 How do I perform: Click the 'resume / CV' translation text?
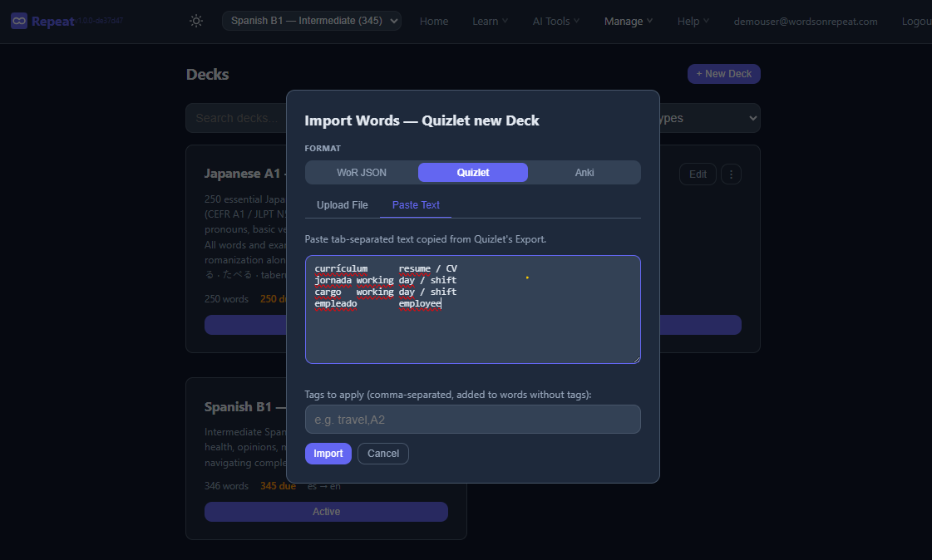point(427,268)
